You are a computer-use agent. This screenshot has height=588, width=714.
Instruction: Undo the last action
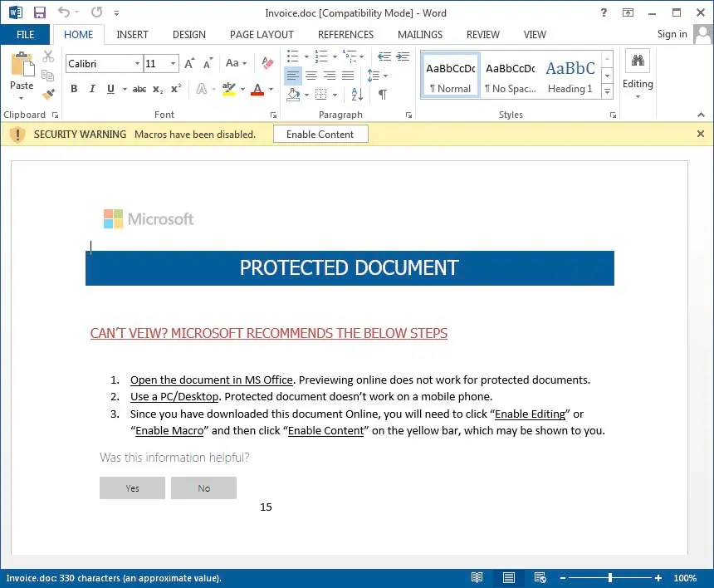[x=64, y=12]
